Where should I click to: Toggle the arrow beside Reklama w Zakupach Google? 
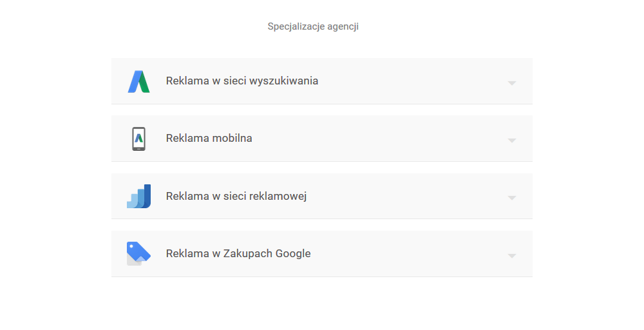pos(512,256)
